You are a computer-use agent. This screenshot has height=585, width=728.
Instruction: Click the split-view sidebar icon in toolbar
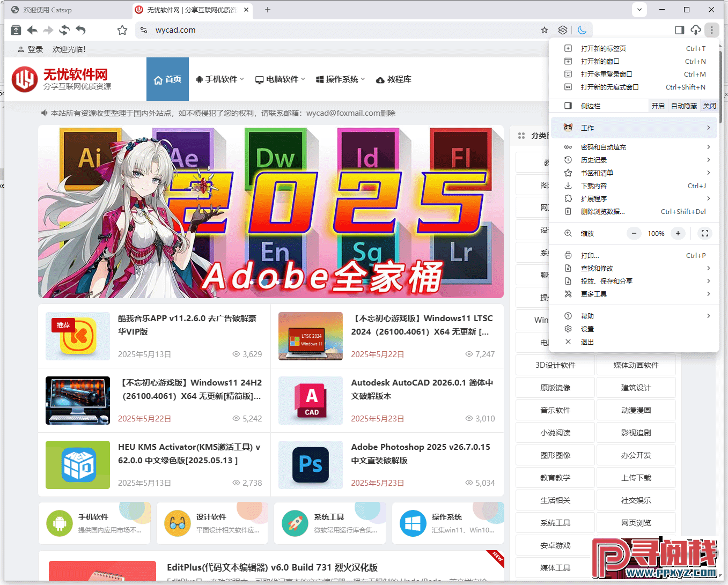[x=679, y=30]
